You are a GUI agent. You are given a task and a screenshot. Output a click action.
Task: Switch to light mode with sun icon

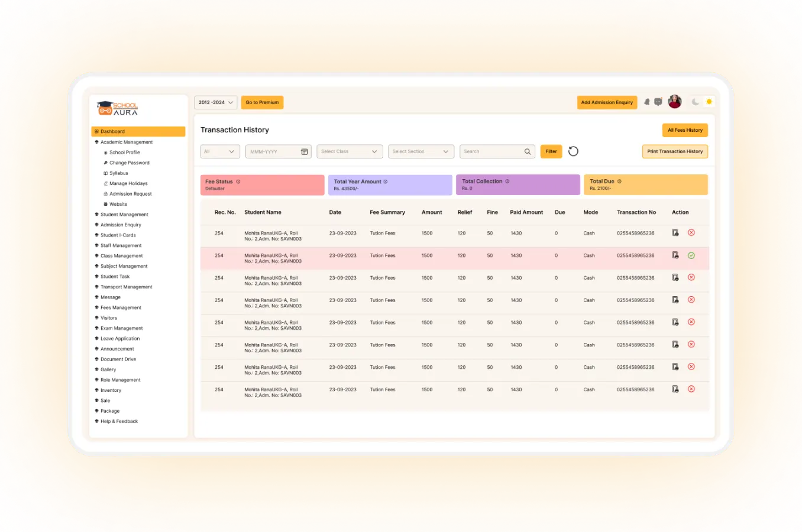click(x=709, y=102)
